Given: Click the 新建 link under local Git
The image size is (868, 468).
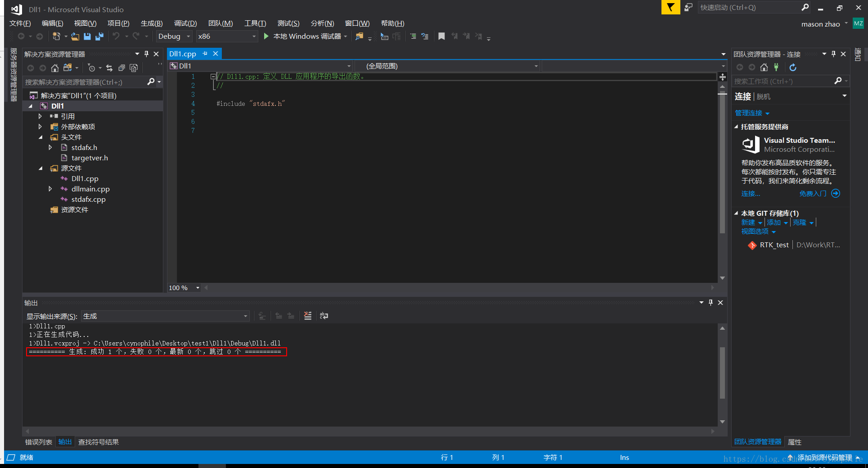Looking at the screenshot, I should click(748, 223).
